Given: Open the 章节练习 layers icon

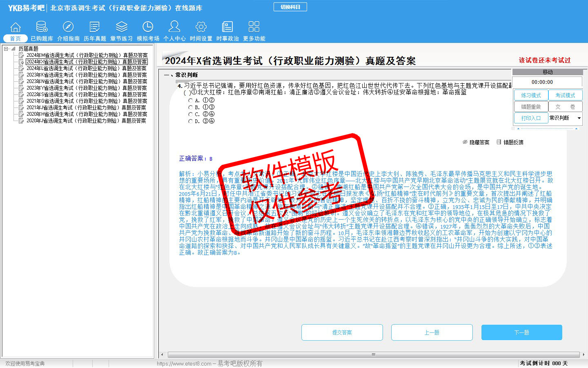Looking at the screenshot, I should pyautogui.click(x=121, y=27).
